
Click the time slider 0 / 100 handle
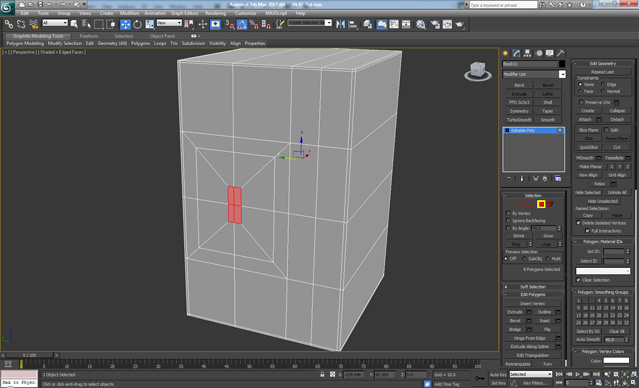point(29,355)
